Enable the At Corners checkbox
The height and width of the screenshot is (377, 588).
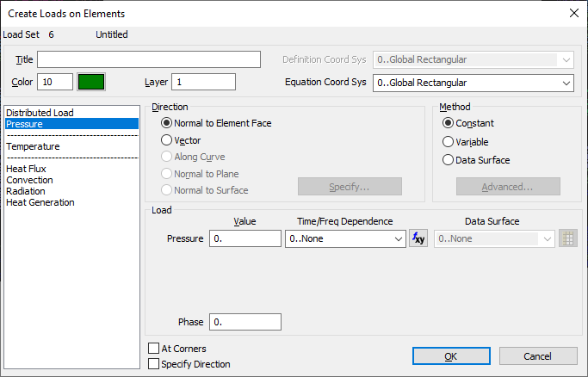pyautogui.click(x=154, y=349)
